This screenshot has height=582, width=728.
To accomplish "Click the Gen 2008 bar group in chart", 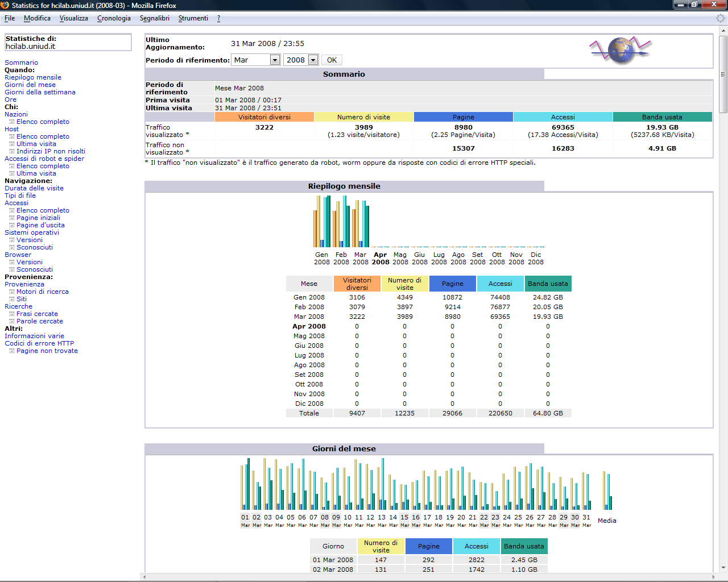I will [x=322, y=222].
